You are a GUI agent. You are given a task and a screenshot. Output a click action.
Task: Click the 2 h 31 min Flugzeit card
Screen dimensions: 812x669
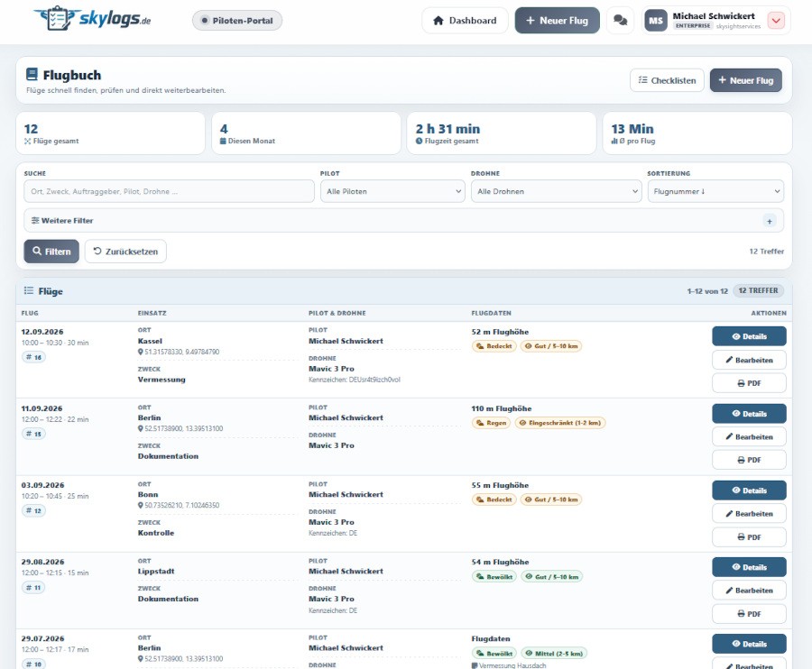point(502,133)
